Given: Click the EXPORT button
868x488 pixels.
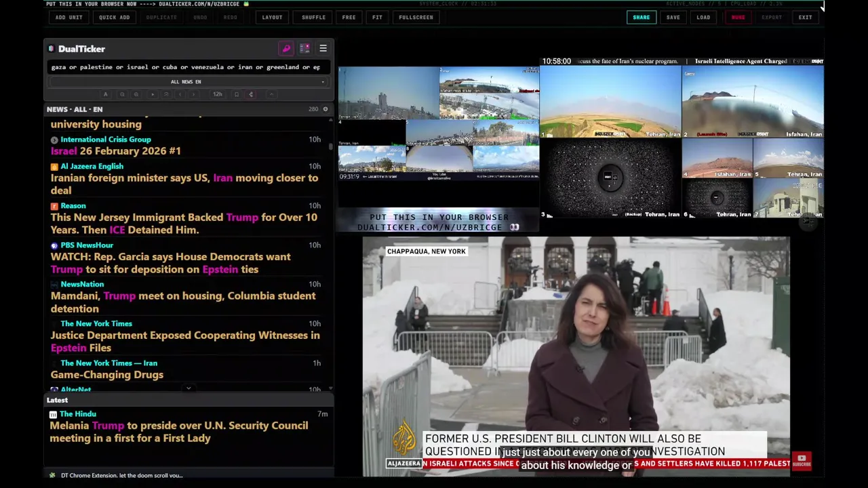Looking at the screenshot, I should (772, 17).
